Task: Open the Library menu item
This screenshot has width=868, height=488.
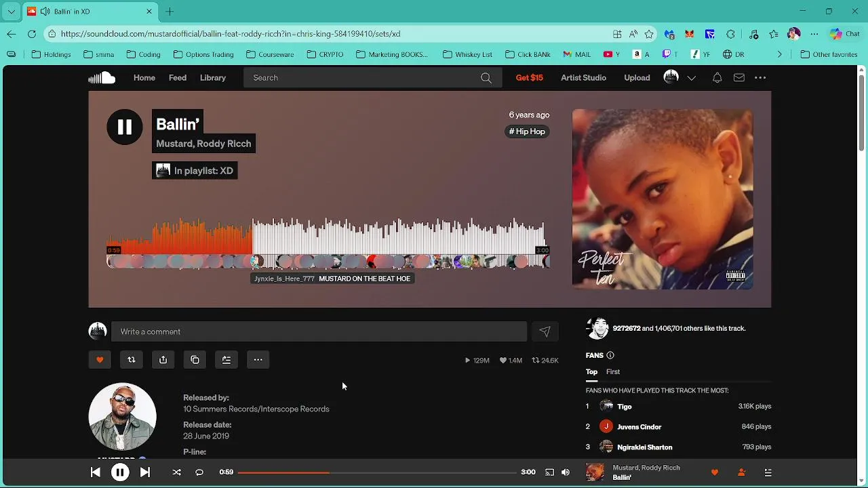Action: 213,78
